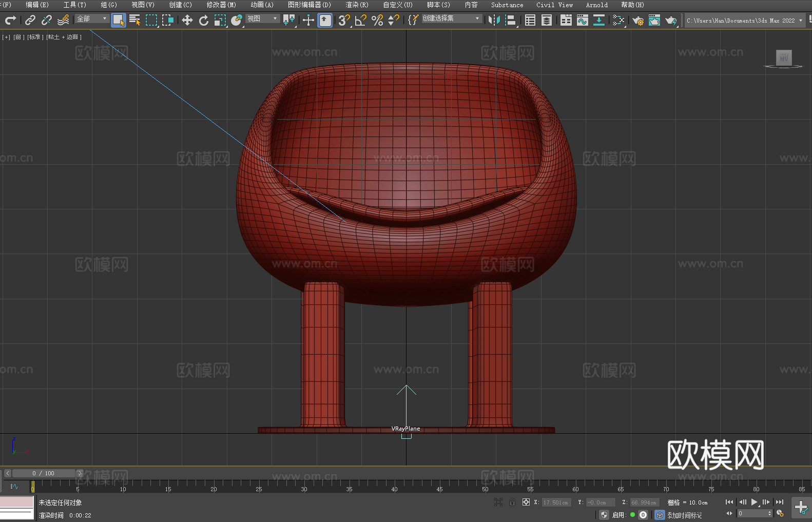Image resolution: width=812 pixels, height=522 pixels.
Task: Toggle Keyboard Shortcut Override button
Action: pyautogui.click(x=325, y=20)
